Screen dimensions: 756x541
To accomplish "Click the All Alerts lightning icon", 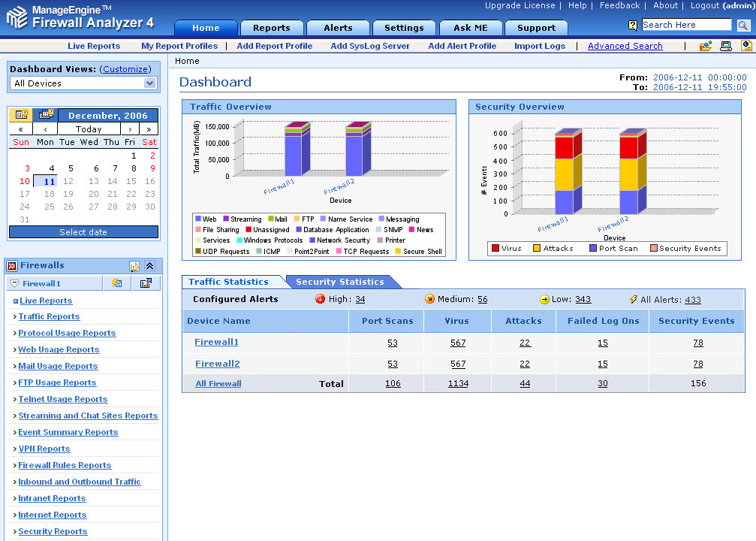I will [x=634, y=300].
